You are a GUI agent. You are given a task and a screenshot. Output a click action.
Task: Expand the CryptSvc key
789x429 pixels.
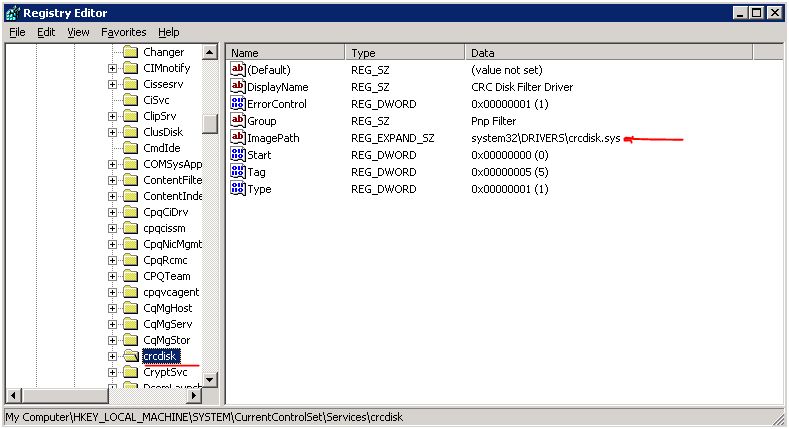(x=112, y=373)
